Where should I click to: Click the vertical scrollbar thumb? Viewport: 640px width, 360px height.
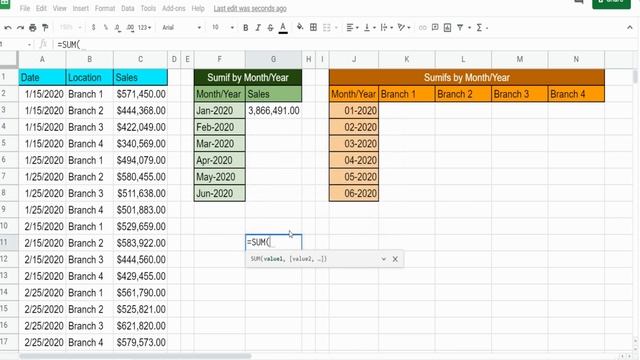(x=635, y=76)
